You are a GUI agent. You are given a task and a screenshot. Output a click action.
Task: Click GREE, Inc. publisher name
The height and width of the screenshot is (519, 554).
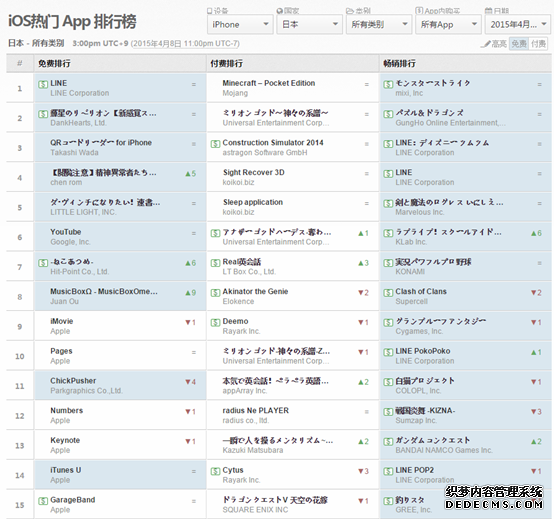coord(413,510)
